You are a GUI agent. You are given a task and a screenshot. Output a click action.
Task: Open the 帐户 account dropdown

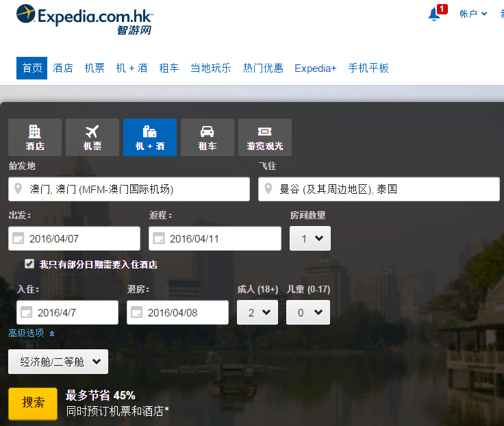click(x=473, y=14)
